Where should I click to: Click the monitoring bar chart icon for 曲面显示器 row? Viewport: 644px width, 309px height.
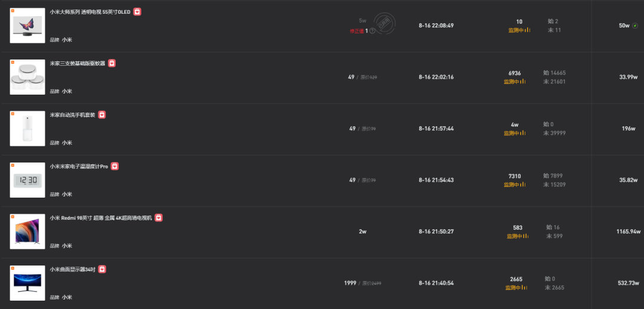(524, 288)
